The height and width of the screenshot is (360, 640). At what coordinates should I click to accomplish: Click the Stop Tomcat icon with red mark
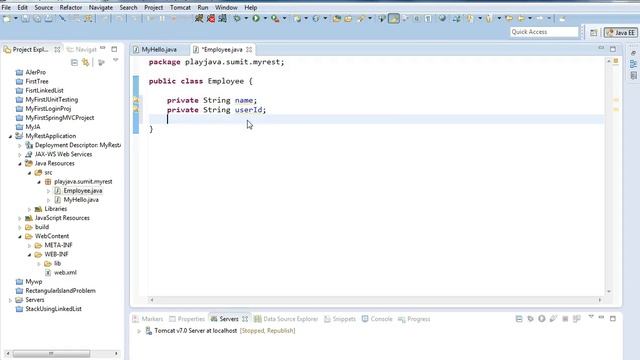click(211, 18)
